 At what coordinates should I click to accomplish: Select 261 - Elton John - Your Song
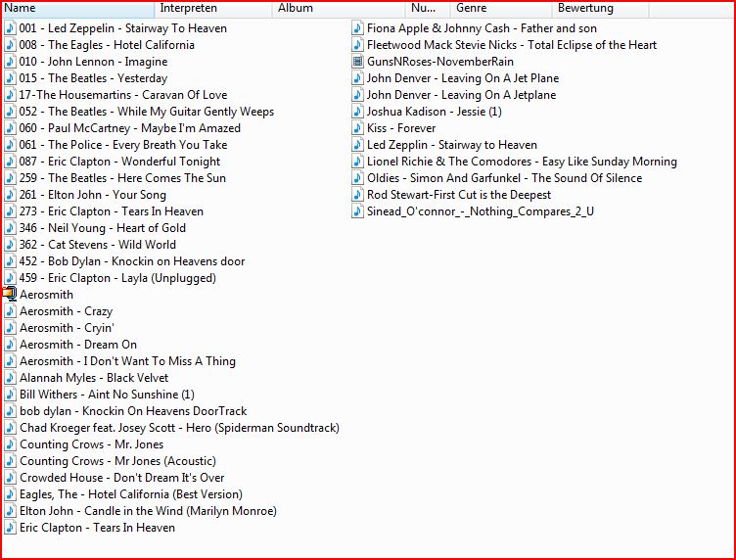85,195
